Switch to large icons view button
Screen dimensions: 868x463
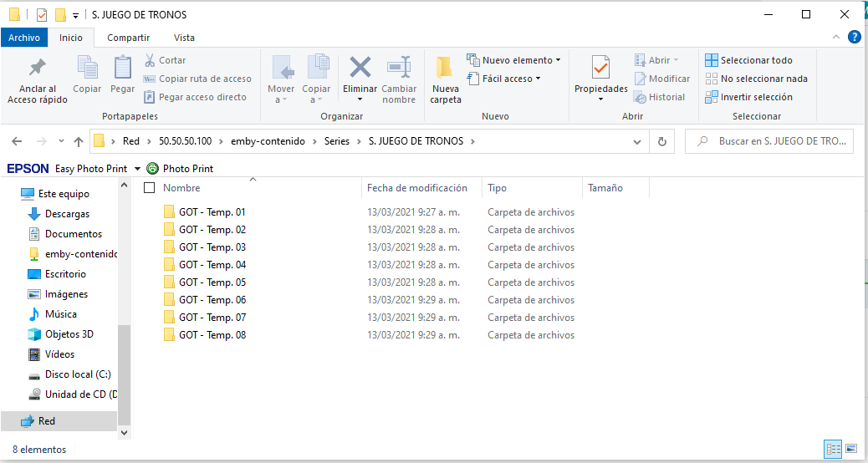click(851, 449)
